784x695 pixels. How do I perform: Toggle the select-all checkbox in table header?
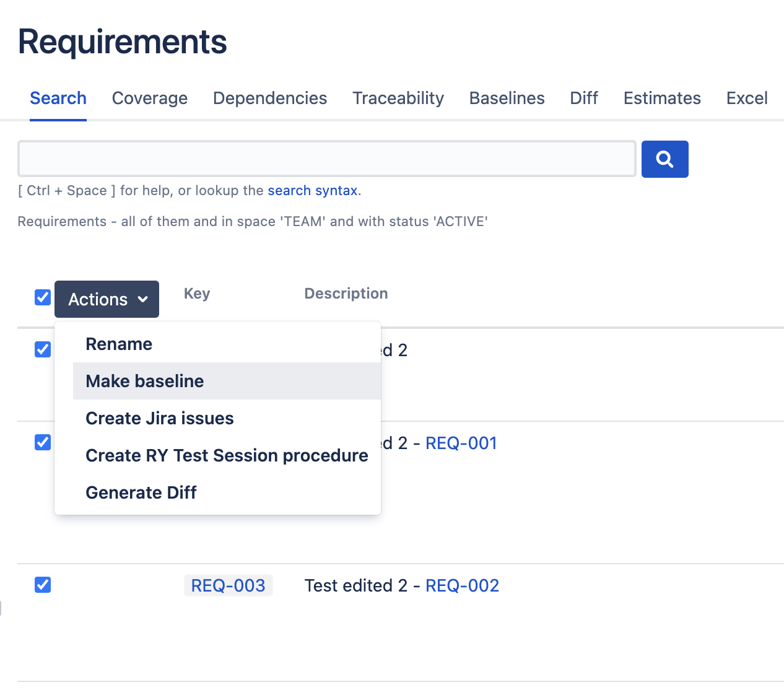43,297
